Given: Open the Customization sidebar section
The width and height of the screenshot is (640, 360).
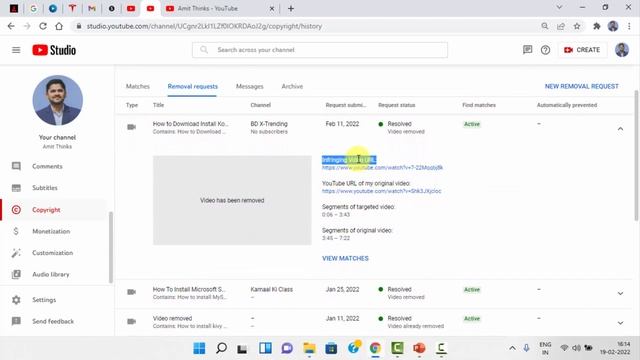Looking at the screenshot, I should [53, 253].
